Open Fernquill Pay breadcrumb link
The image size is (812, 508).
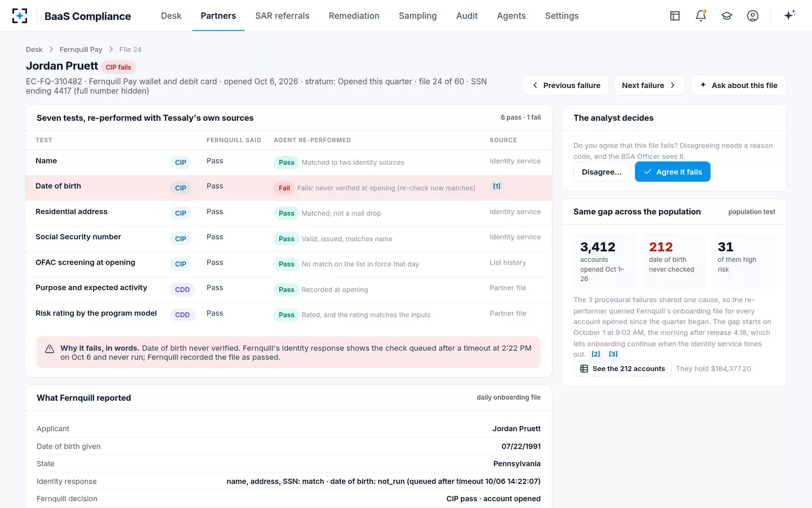coord(81,50)
